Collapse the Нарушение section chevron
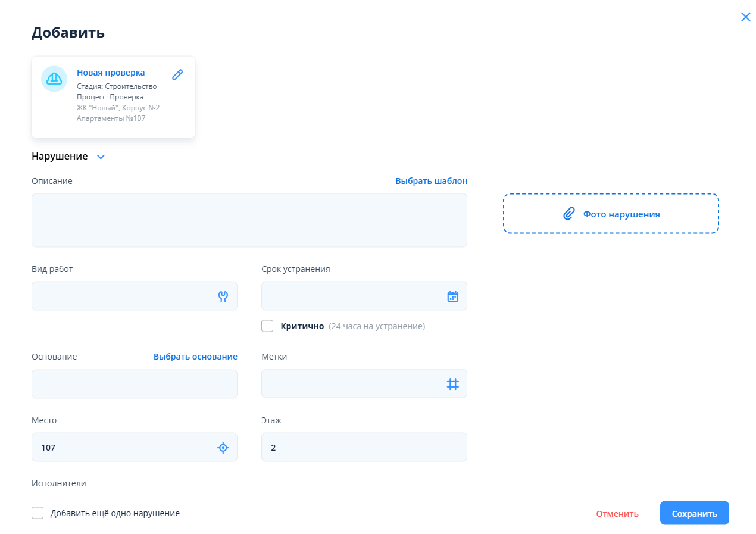The width and height of the screenshot is (756, 534). pyautogui.click(x=101, y=157)
